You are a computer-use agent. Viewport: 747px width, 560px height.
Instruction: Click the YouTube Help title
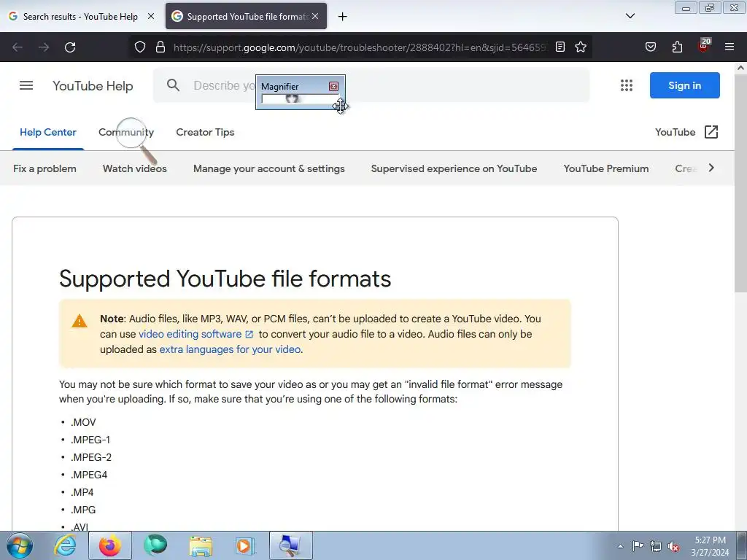click(x=93, y=86)
